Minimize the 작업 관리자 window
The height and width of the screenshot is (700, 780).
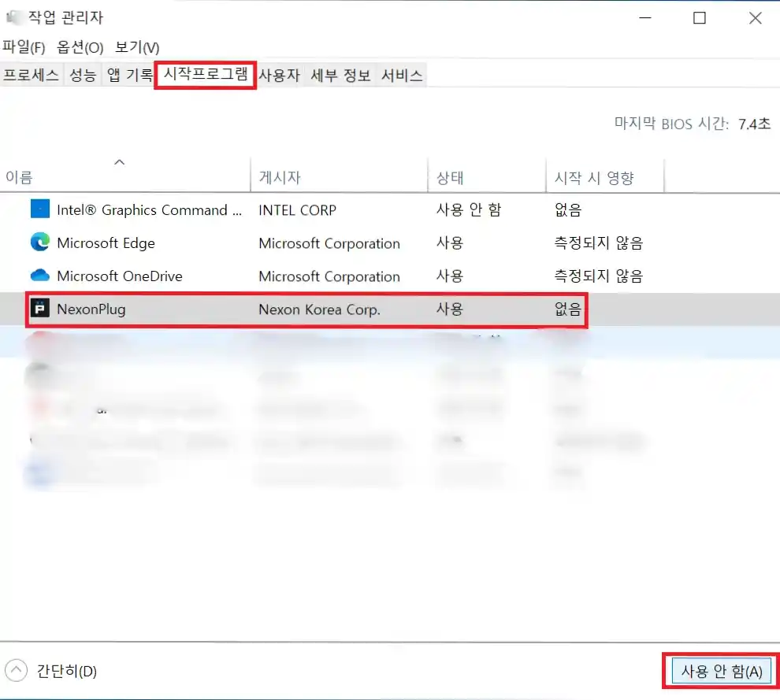point(645,18)
